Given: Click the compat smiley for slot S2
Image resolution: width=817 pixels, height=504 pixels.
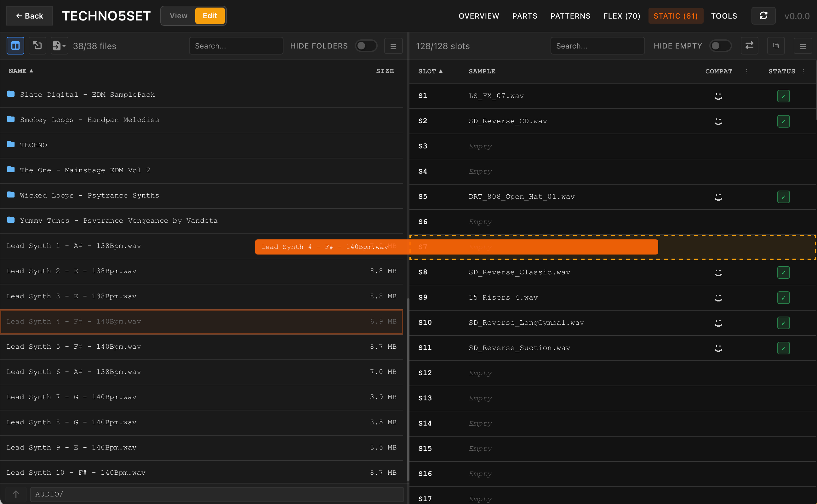Looking at the screenshot, I should 718,121.
